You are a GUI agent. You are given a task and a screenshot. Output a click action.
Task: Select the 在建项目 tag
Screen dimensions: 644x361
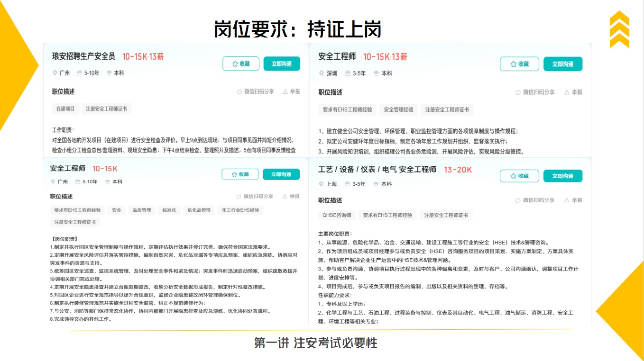65,109
